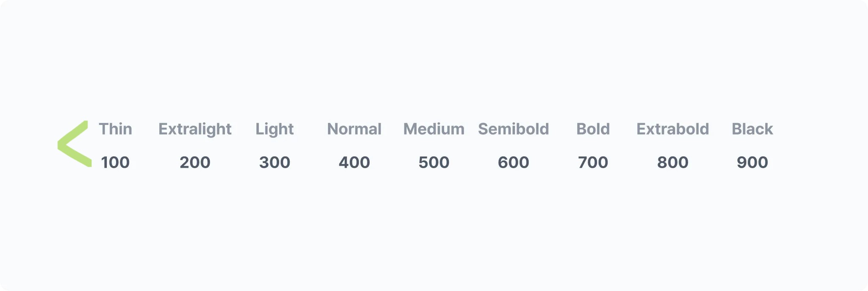
Task: Click the Extrabold weight label
Action: (x=673, y=129)
